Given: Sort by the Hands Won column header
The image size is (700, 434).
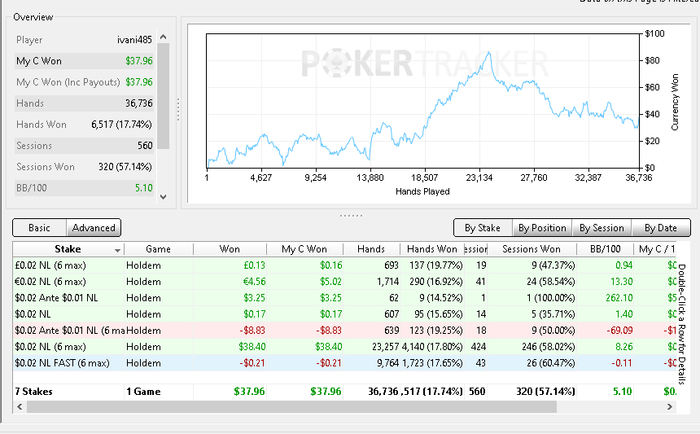Looking at the screenshot, I should (x=432, y=249).
